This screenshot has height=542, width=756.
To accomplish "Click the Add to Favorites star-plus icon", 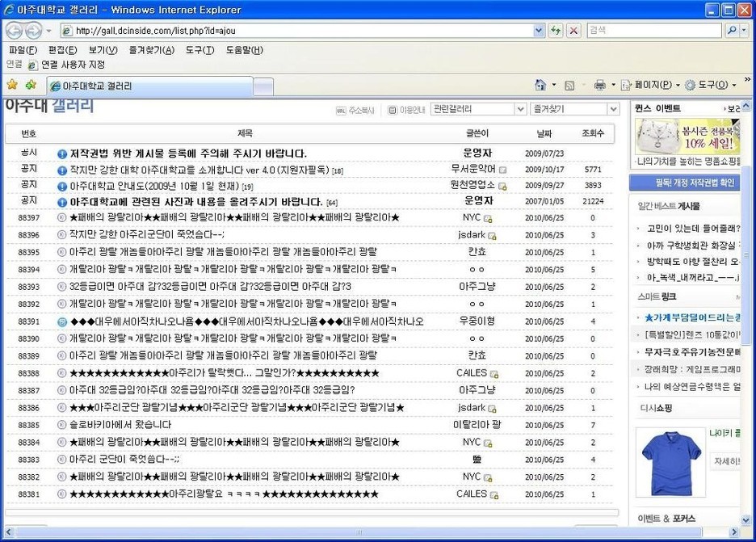I will point(31,85).
